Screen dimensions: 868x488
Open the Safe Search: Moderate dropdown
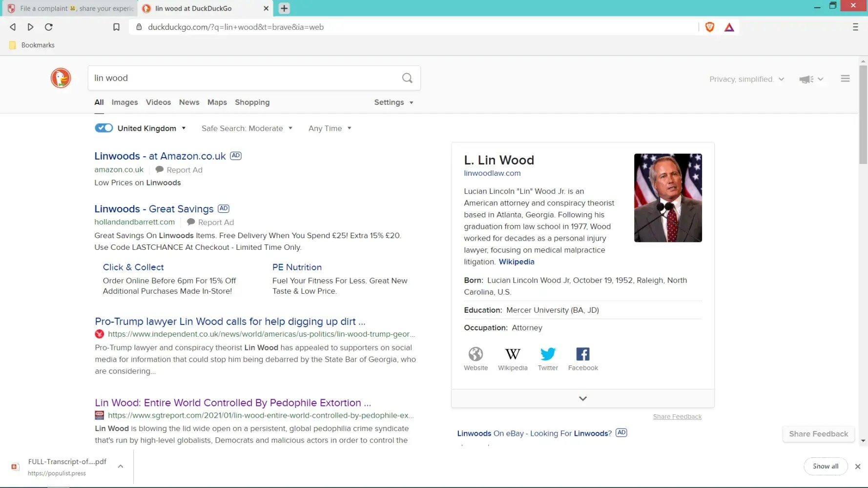coord(247,128)
